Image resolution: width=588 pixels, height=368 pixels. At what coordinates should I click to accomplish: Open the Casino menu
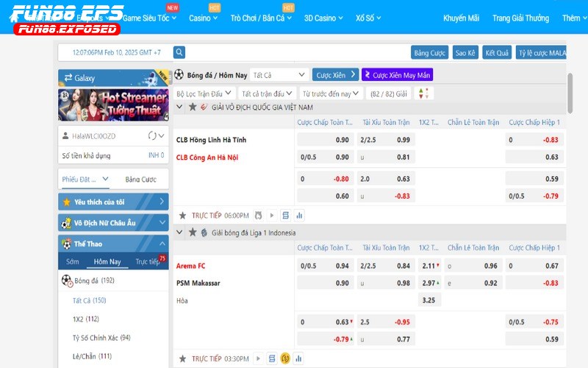[x=203, y=18]
